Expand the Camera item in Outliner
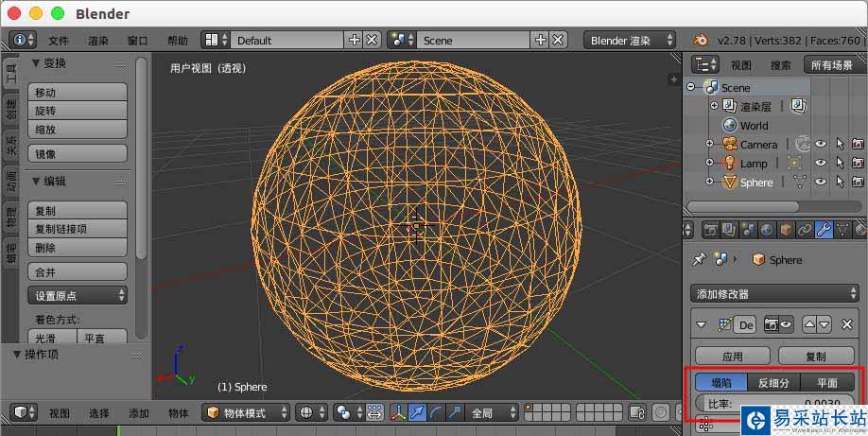 pyautogui.click(x=710, y=144)
